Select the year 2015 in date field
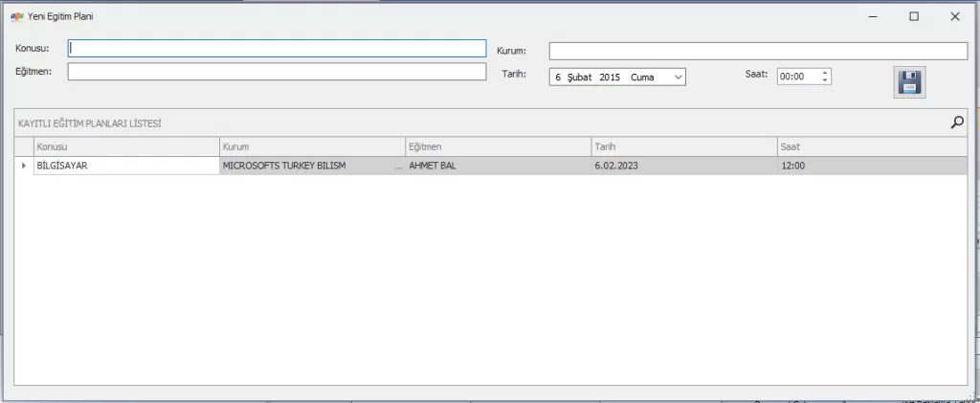 coord(610,77)
